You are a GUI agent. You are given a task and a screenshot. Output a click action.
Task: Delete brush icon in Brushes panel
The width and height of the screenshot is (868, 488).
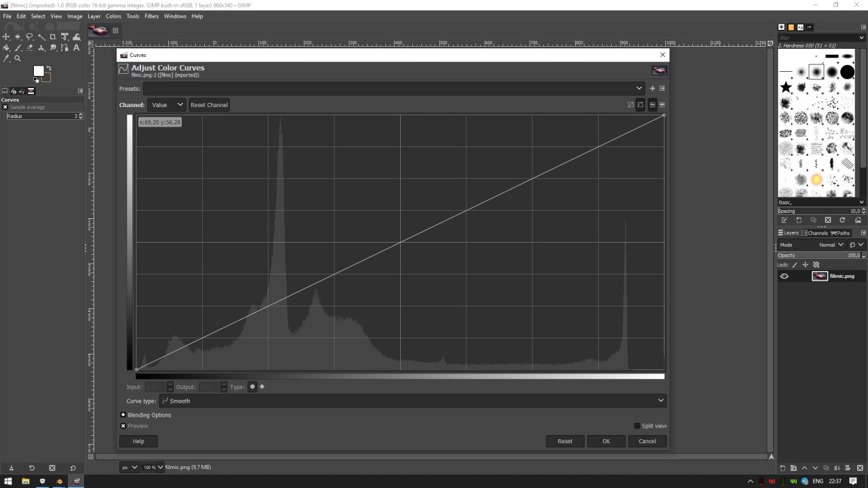tap(828, 220)
